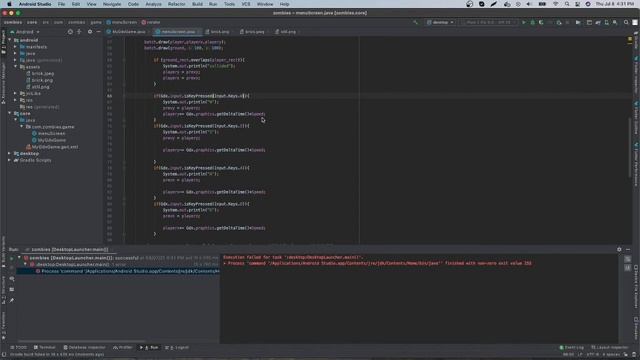640x360 pixels.
Task: Switch to the still.png editor tab
Action: click(286, 32)
